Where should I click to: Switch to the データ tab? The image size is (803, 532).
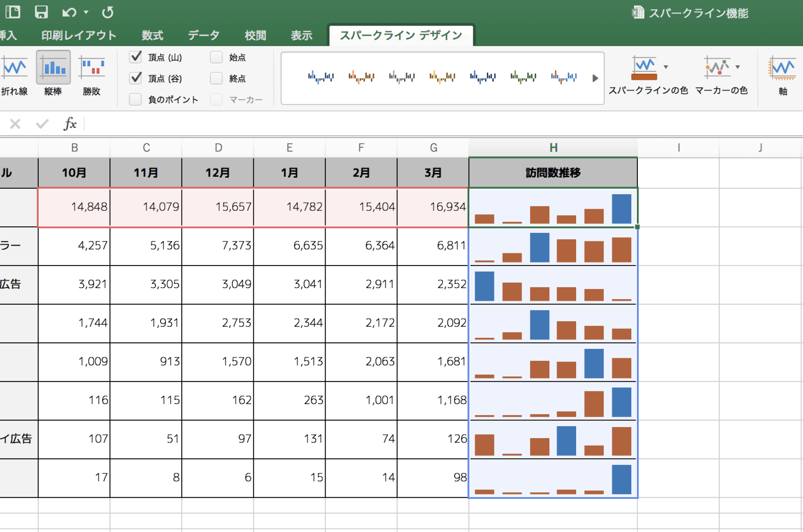pos(203,35)
